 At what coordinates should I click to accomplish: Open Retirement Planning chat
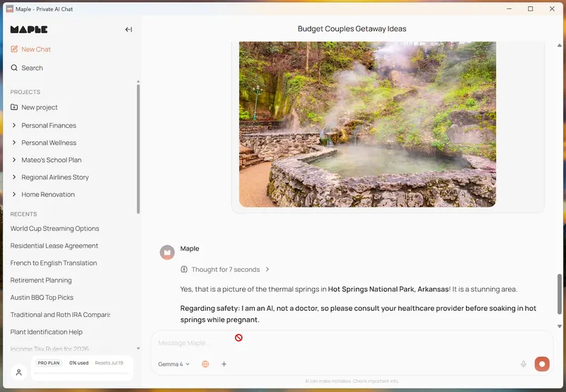pyautogui.click(x=41, y=280)
